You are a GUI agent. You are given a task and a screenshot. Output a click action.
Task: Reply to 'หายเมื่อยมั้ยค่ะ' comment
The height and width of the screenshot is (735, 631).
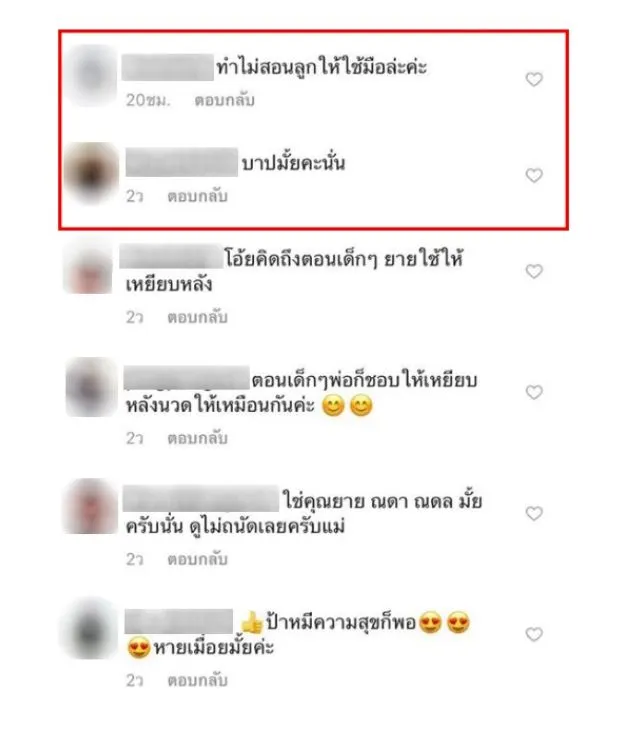(197, 680)
